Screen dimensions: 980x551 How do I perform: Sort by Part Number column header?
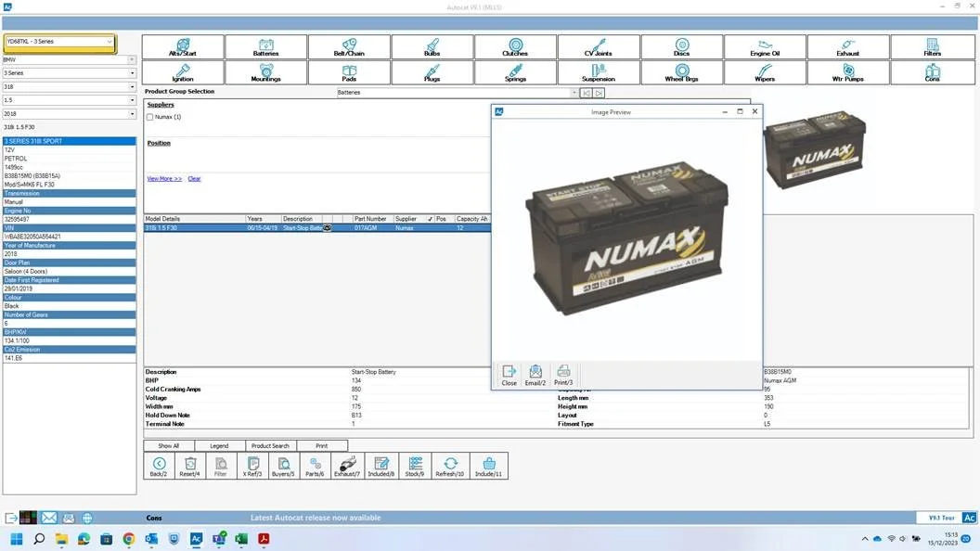point(370,219)
